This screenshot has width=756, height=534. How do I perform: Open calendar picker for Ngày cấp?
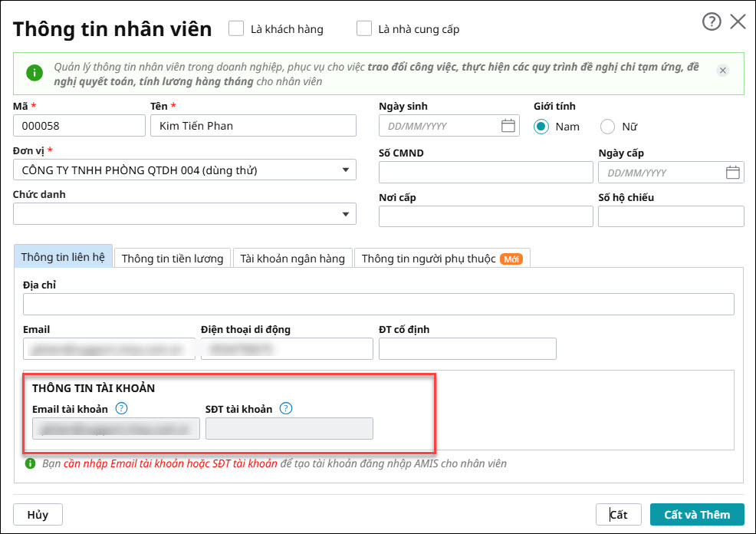[732, 172]
